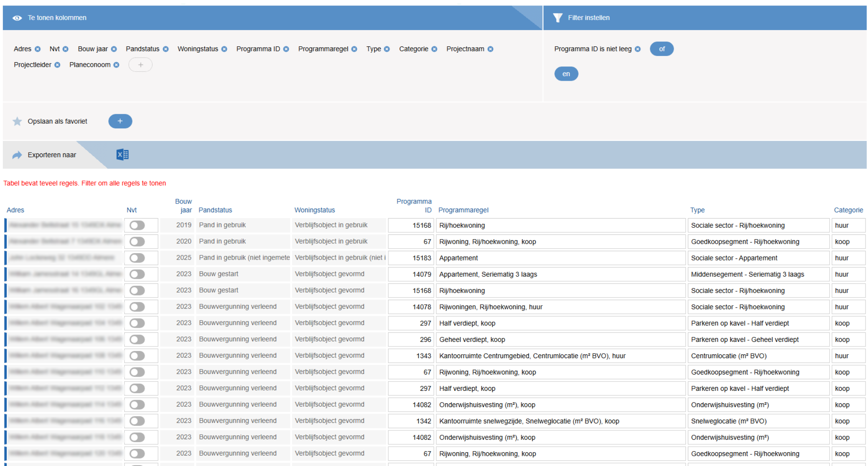Toggle Nvt switch on the first table row
Image resolution: width=868 pixels, height=466 pixels.
coord(137,225)
